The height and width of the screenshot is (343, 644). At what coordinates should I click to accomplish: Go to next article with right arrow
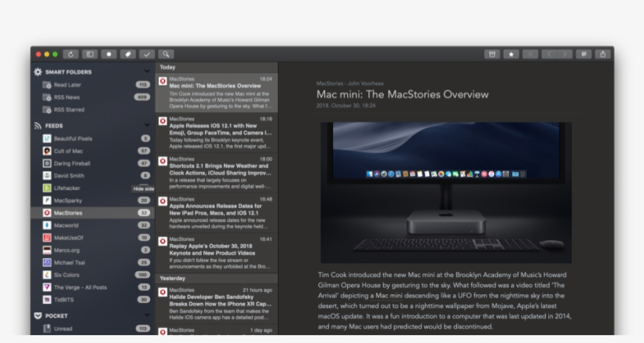pyautogui.click(x=565, y=54)
